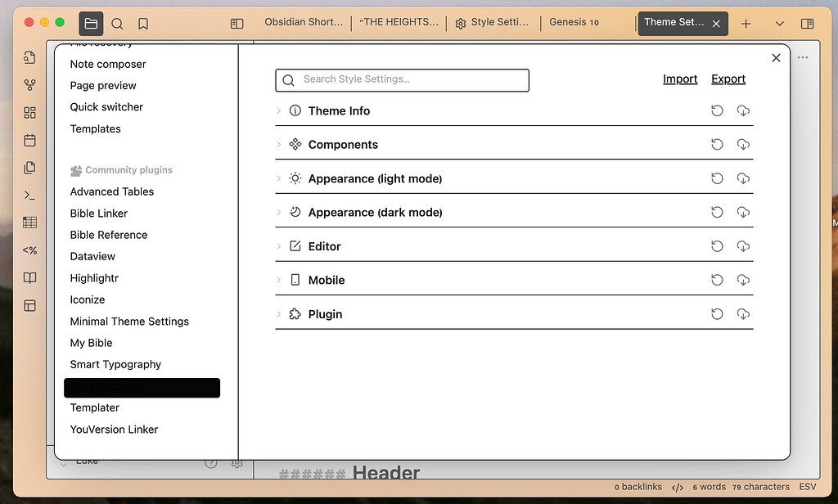Select Templater in the plugins list
This screenshot has width=838, height=504.
(94, 407)
